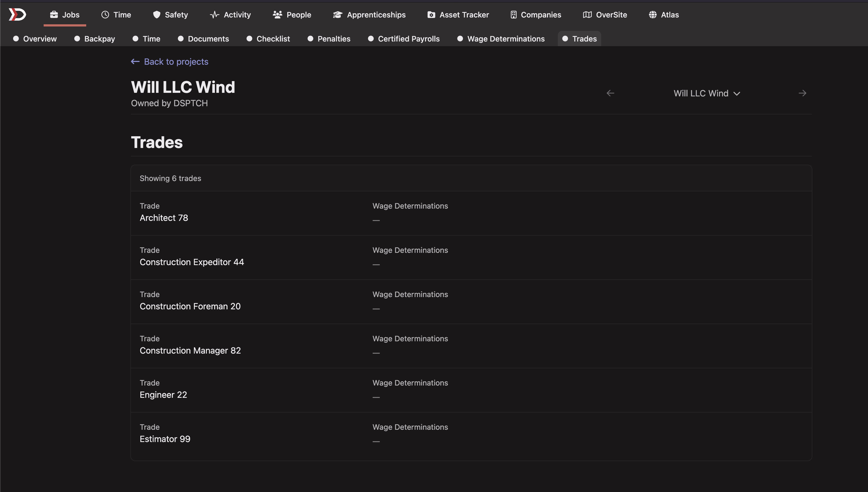Select the Estimator 99 trade
Viewport: 868px width, 492px height.
(x=471, y=436)
